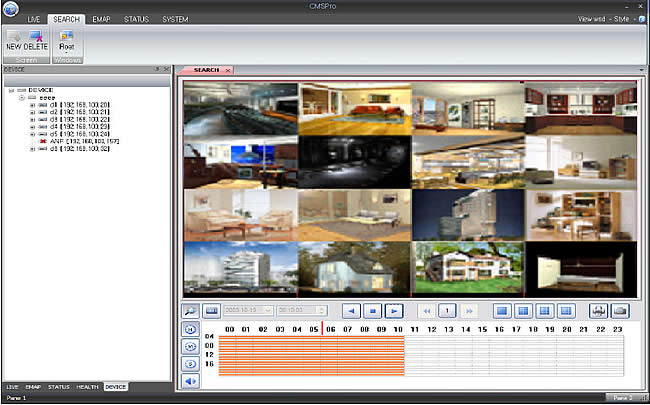Switch to single-screen layout icon
Screen dimensions: 650x405
502,311
